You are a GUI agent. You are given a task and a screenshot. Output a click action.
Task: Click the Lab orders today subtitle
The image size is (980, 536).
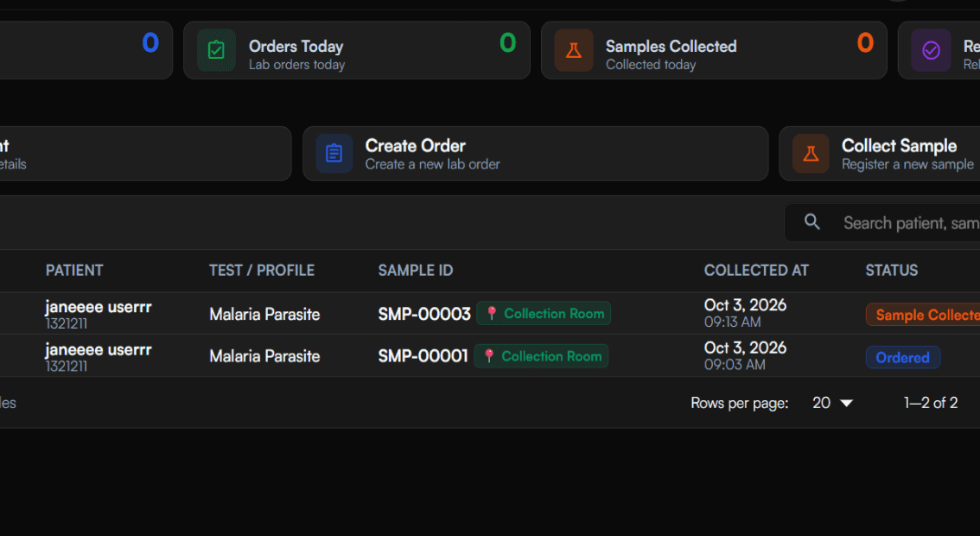point(297,65)
